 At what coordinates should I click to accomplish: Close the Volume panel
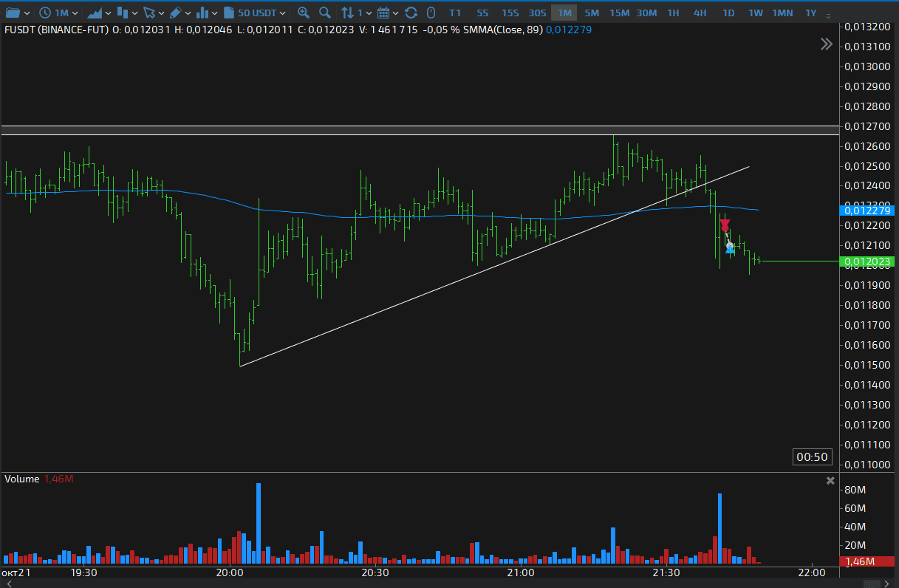[830, 481]
